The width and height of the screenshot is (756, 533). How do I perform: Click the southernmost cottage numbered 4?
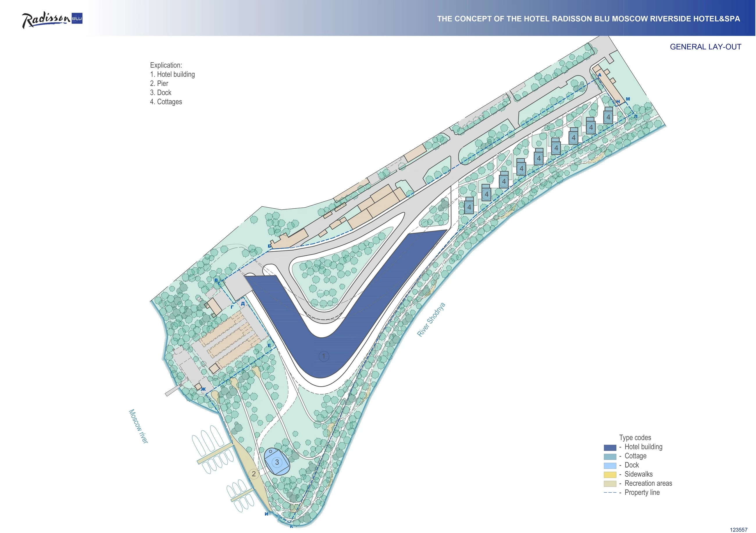[469, 207]
